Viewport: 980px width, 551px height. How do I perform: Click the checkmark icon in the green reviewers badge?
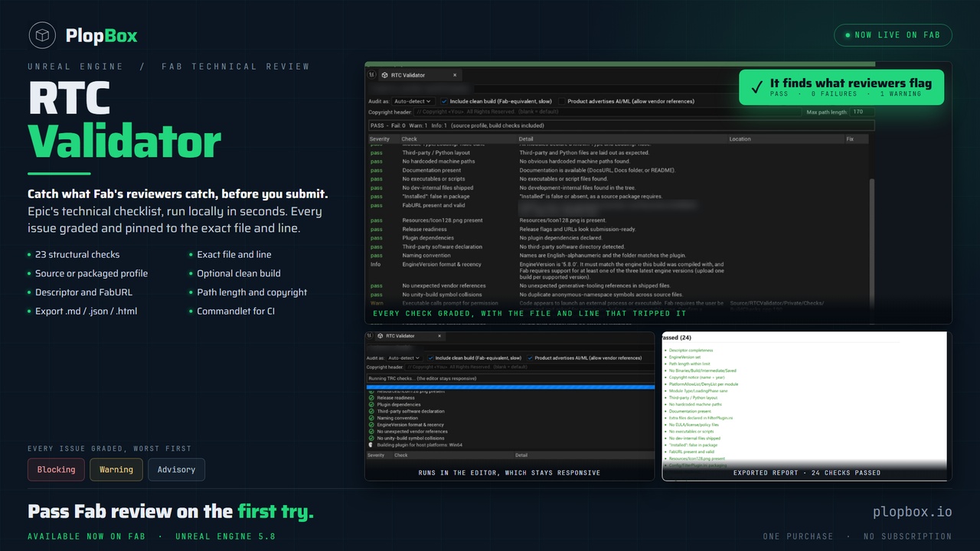click(757, 87)
